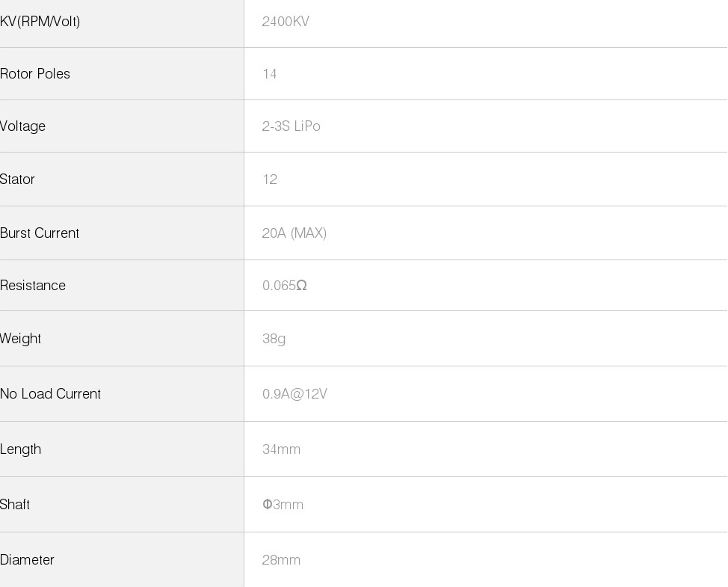
Task: Click the 2400KV value
Action: tap(286, 22)
